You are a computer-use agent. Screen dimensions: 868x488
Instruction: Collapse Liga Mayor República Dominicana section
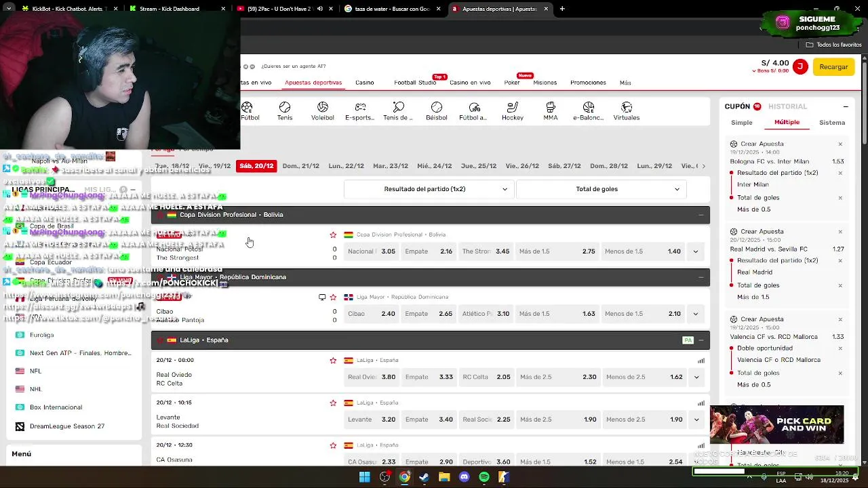(x=701, y=277)
